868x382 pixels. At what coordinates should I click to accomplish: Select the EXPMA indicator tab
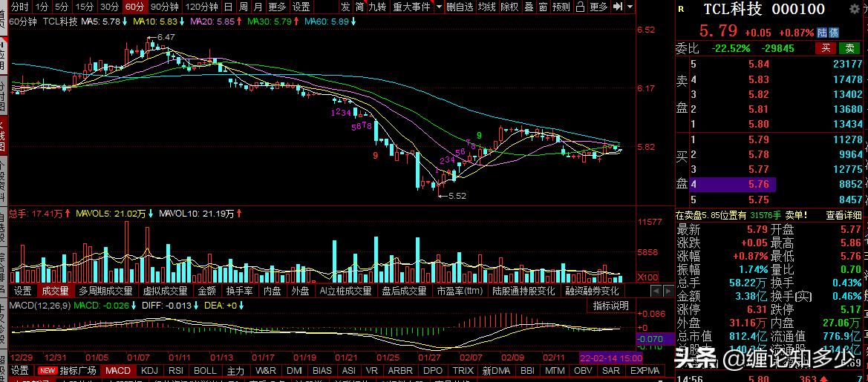645,370
